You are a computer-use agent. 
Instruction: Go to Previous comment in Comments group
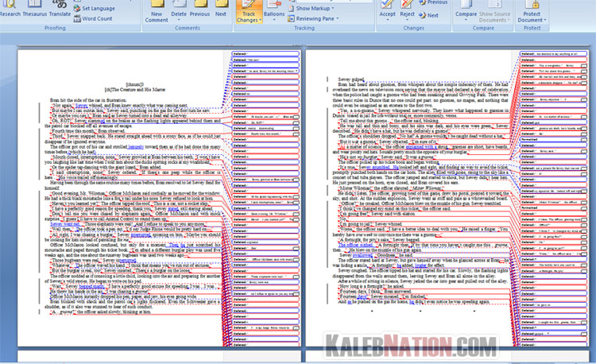pos(199,9)
